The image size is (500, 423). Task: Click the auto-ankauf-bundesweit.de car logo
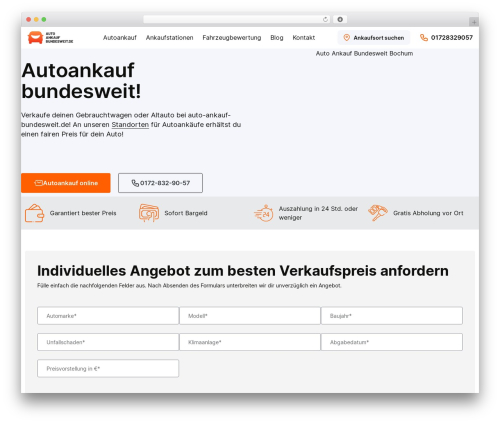[x=50, y=38]
